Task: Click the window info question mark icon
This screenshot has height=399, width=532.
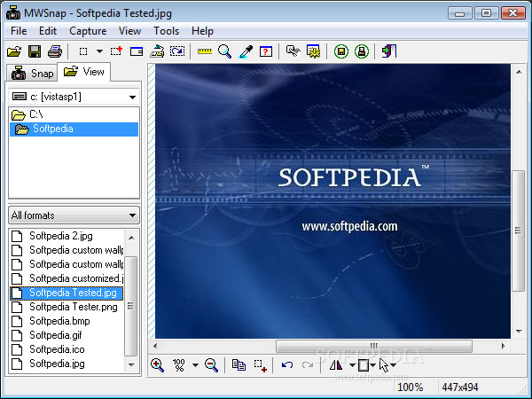Action: pyautogui.click(x=266, y=51)
